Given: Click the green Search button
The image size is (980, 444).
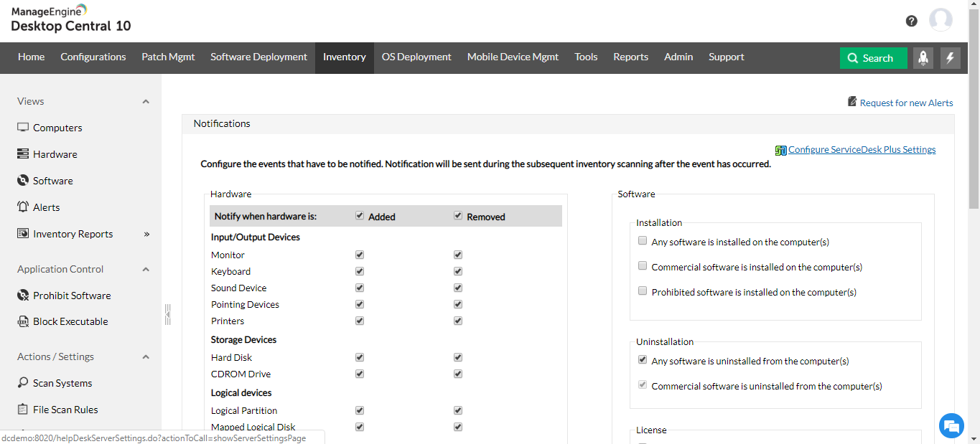Looking at the screenshot, I should coord(873,58).
